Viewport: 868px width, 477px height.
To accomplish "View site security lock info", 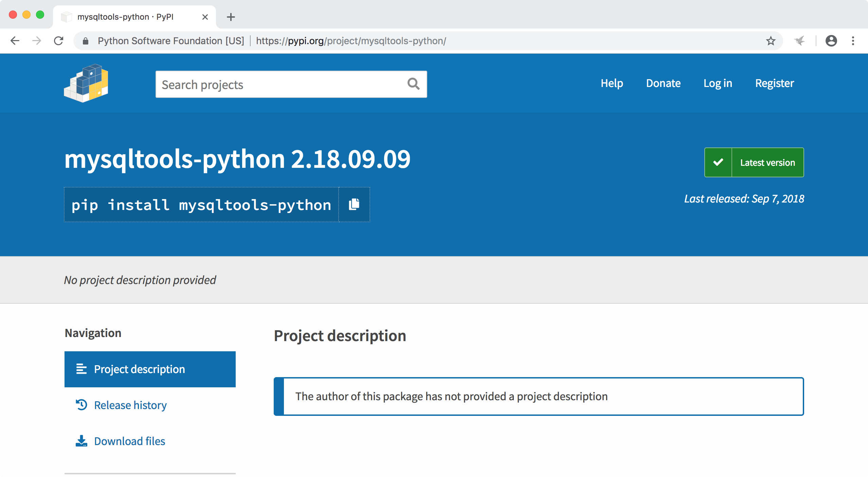I will [86, 41].
